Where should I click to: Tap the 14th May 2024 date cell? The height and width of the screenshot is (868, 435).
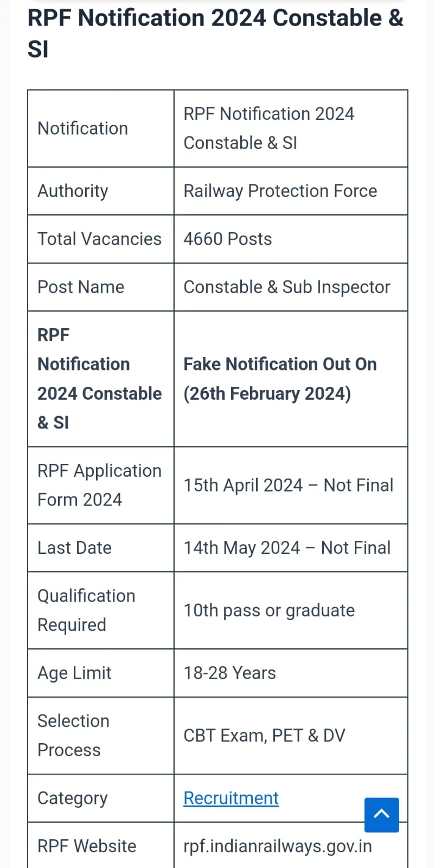tap(287, 548)
